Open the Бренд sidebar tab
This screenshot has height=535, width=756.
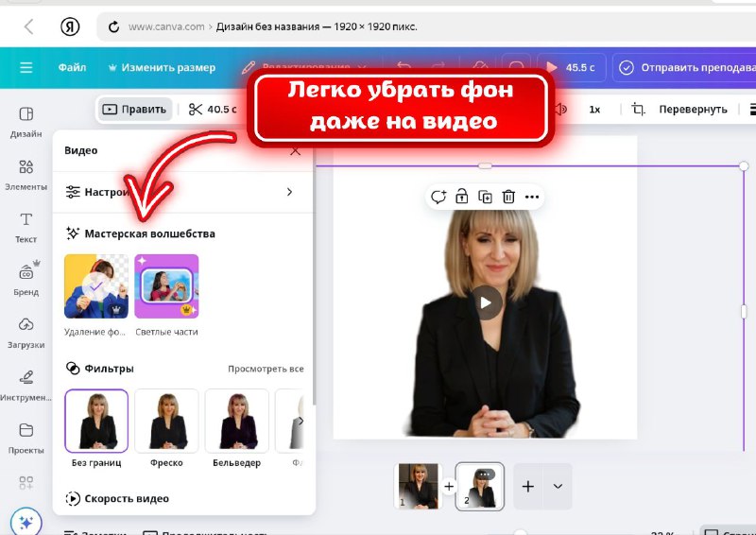pyautogui.click(x=26, y=280)
